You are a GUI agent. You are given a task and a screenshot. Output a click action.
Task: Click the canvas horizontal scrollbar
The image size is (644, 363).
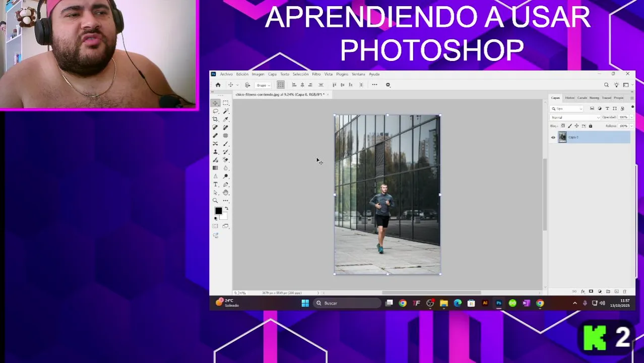[431, 292]
